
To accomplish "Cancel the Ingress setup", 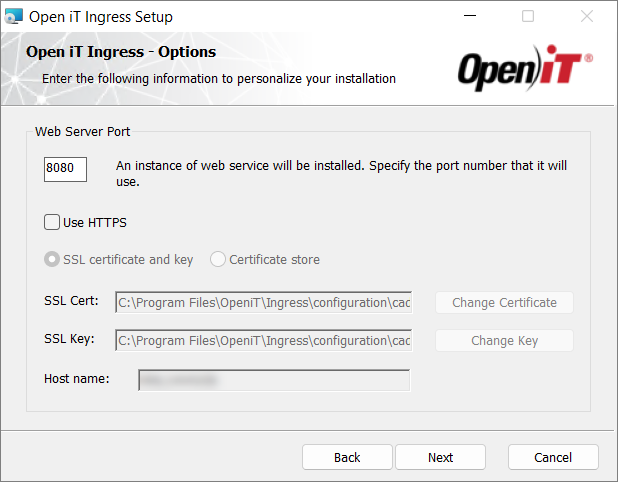I will point(553,457).
